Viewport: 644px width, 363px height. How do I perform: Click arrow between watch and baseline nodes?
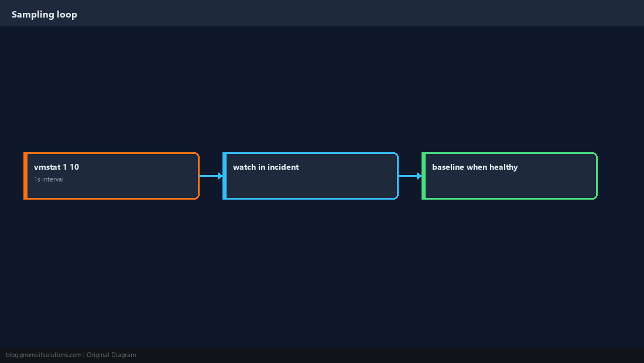tap(410, 176)
